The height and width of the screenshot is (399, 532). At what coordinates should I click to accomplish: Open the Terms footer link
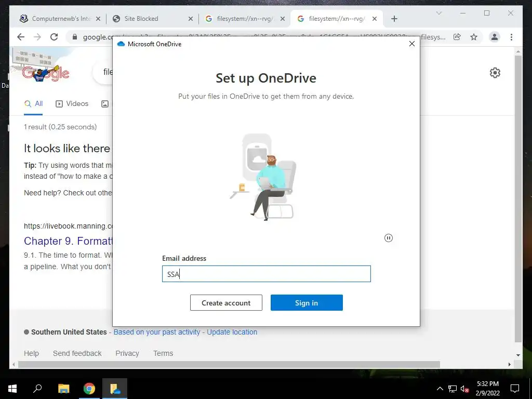163,353
